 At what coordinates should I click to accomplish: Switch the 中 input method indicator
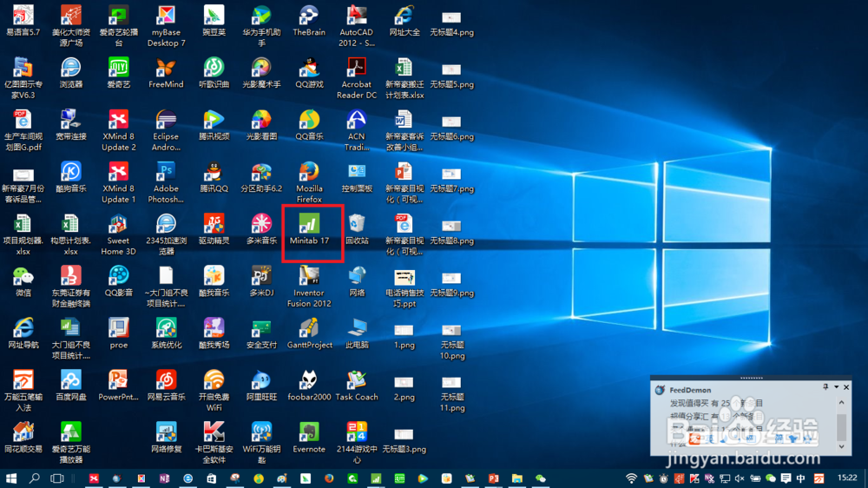pyautogui.click(x=800, y=478)
